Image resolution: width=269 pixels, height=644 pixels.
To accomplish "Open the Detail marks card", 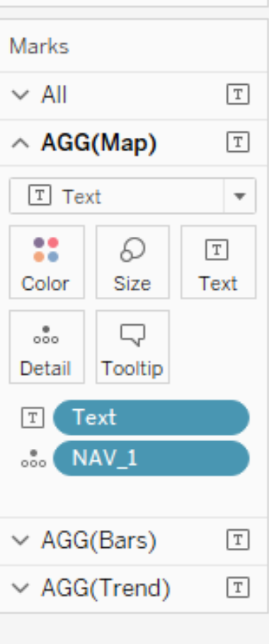I will click(x=47, y=346).
